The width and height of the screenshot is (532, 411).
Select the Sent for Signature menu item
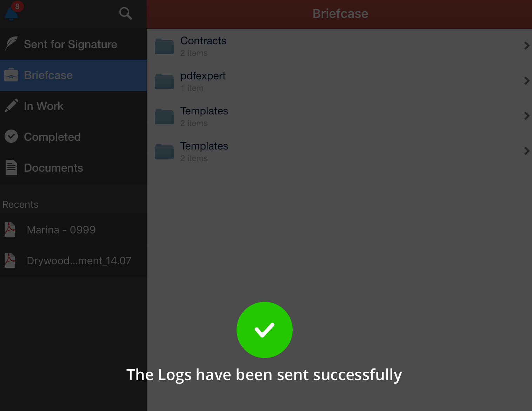tap(71, 44)
